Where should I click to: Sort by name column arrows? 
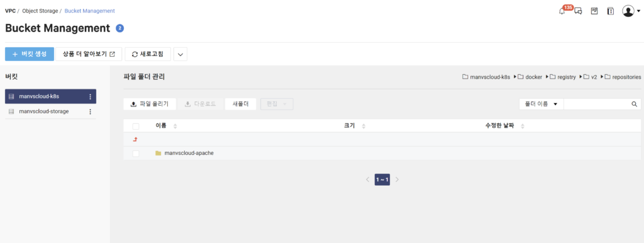[175, 127]
